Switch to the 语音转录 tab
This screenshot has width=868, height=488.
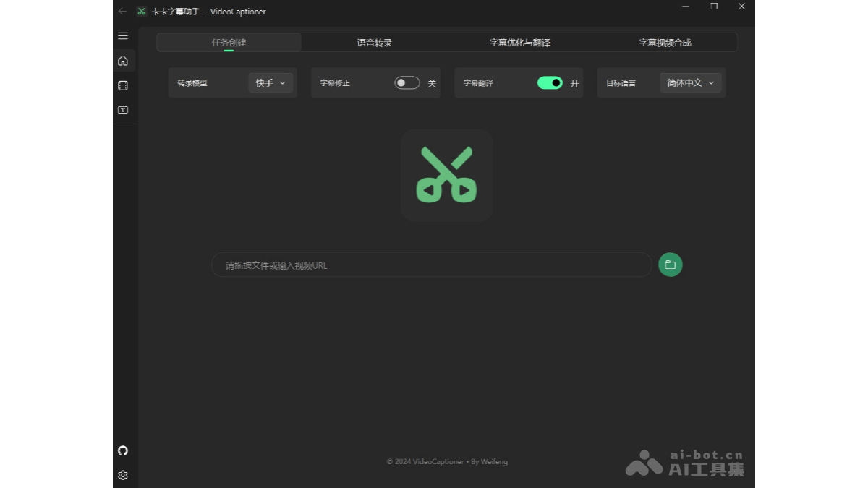373,42
